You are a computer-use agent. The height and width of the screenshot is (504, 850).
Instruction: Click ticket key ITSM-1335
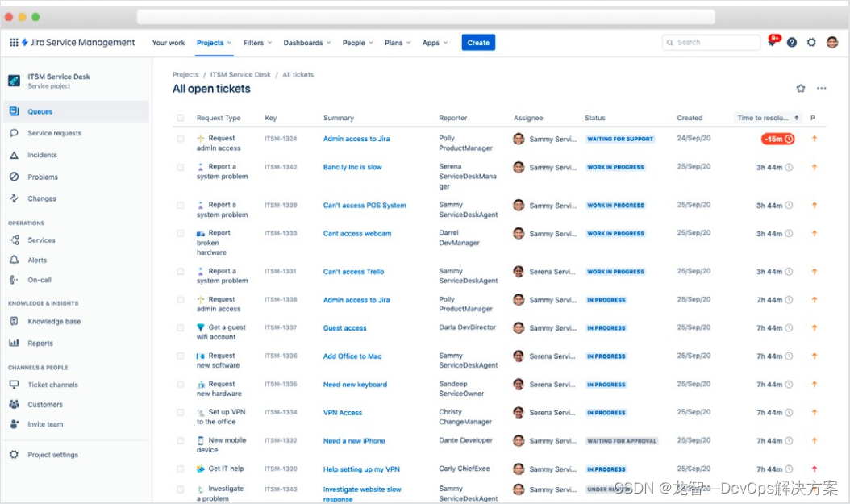click(281, 384)
